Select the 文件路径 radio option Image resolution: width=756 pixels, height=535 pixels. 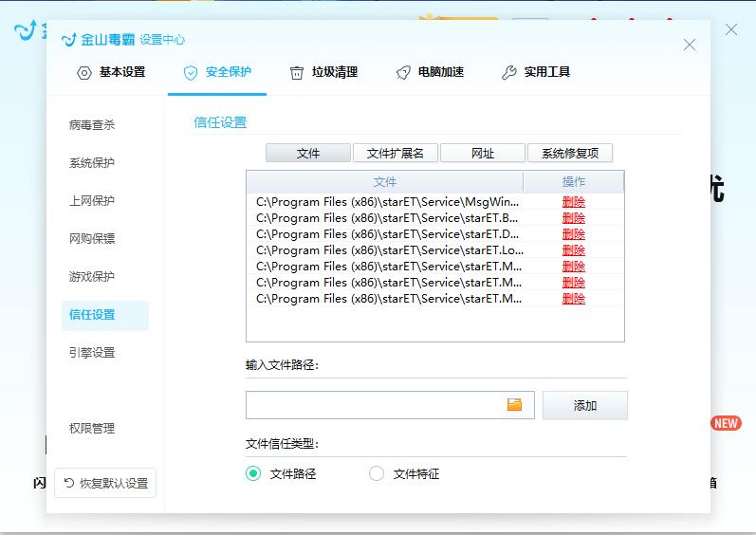281,473
